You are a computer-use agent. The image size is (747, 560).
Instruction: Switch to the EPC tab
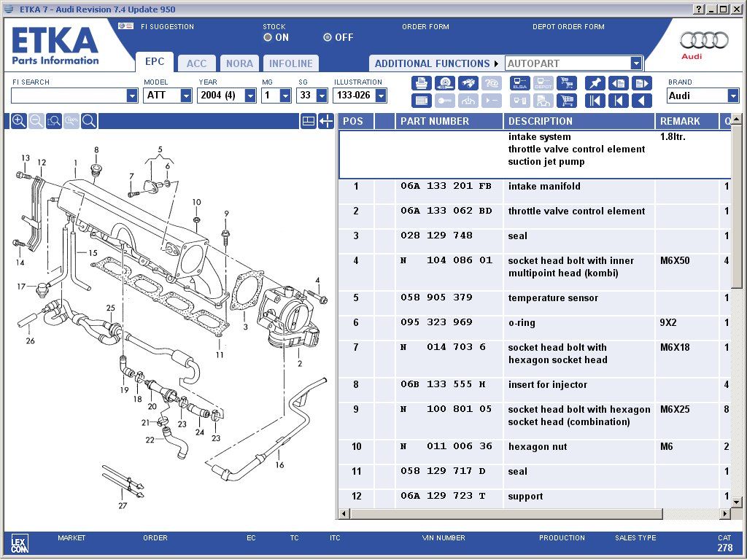point(155,62)
